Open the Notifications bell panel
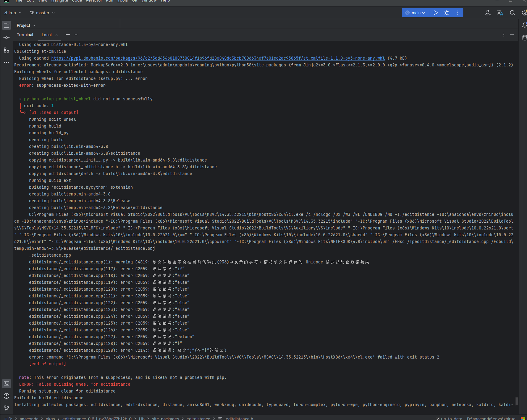 click(524, 25)
